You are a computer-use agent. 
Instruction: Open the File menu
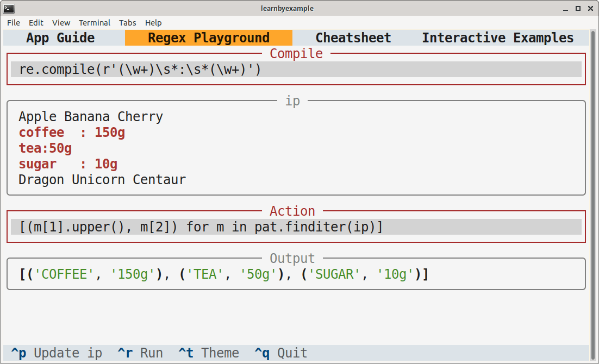14,23
